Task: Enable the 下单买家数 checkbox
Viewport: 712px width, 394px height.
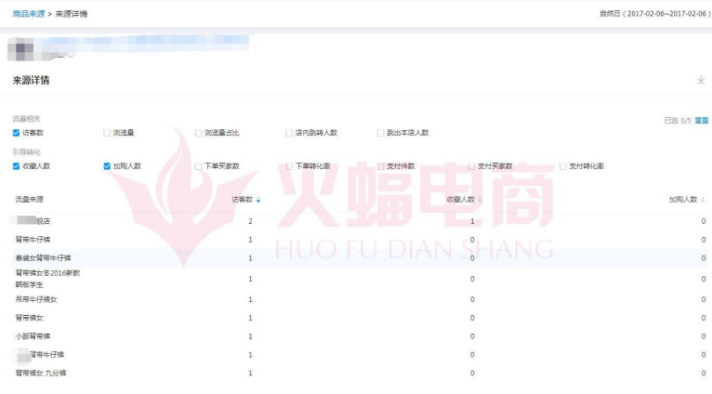Action: point(198,166)
